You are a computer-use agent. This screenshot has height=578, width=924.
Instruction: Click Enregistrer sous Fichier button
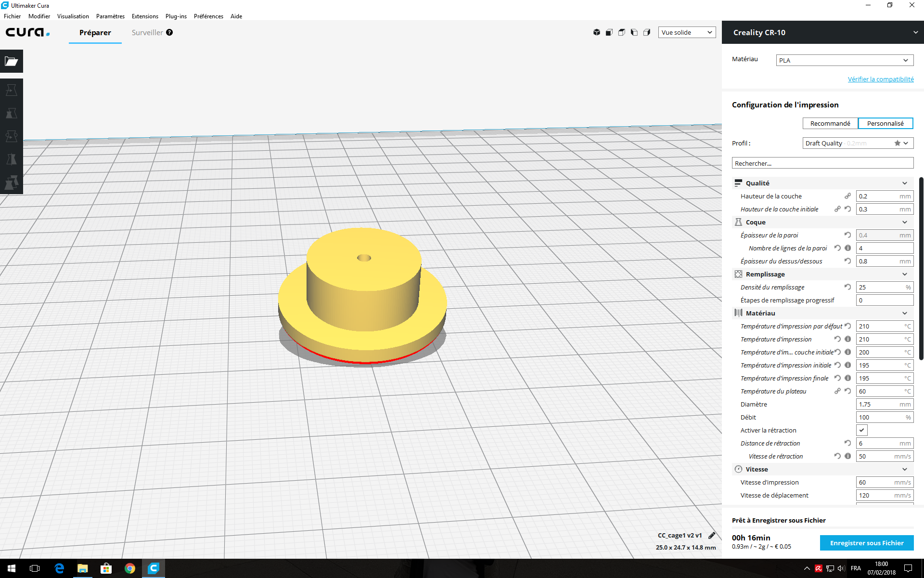pos(866,543)
